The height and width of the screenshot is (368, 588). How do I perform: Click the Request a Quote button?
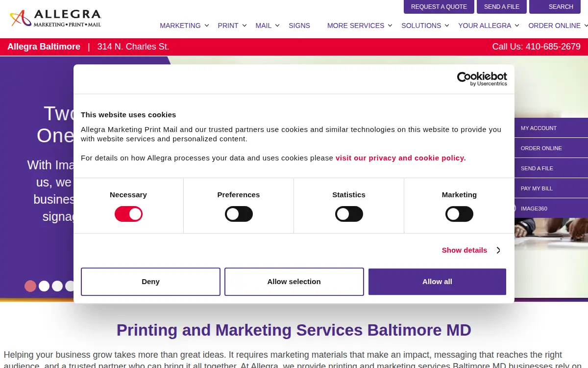[439, 7]
